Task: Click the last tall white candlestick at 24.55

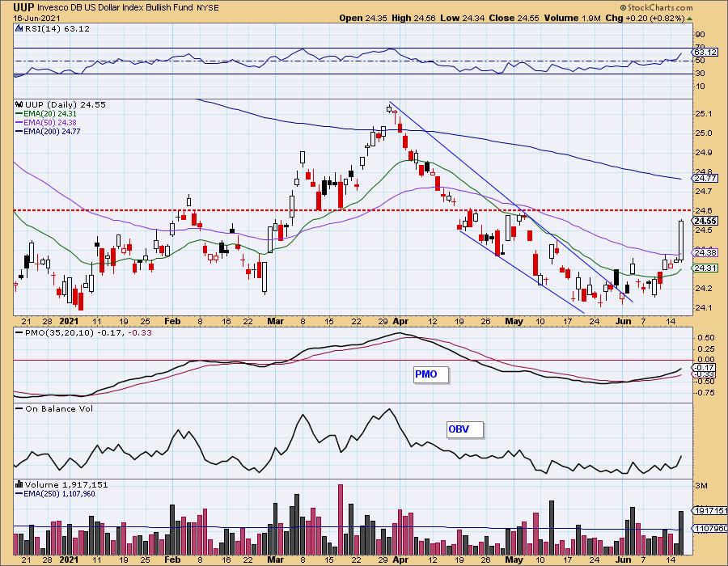Action: point(681,240)
